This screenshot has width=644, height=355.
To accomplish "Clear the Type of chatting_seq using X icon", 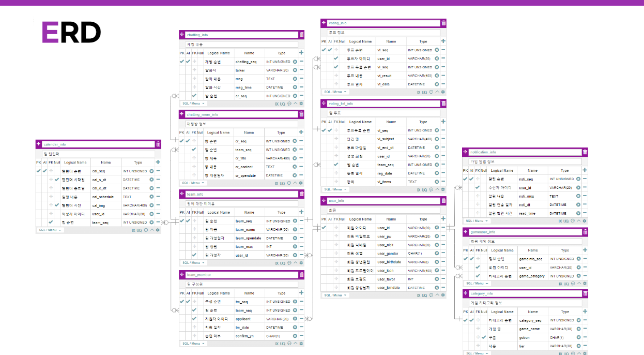I will (x=295, y=62).
